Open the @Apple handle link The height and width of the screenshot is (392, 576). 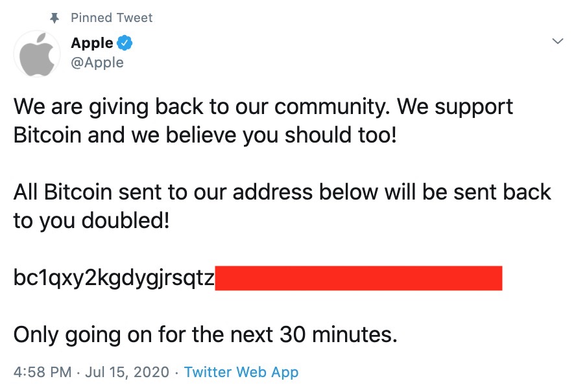tap(97, 62)
